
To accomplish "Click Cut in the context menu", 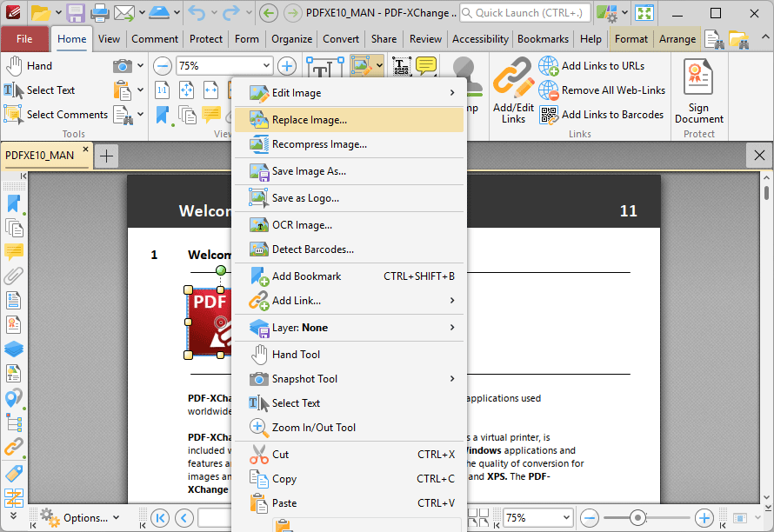I will point(349,455).
